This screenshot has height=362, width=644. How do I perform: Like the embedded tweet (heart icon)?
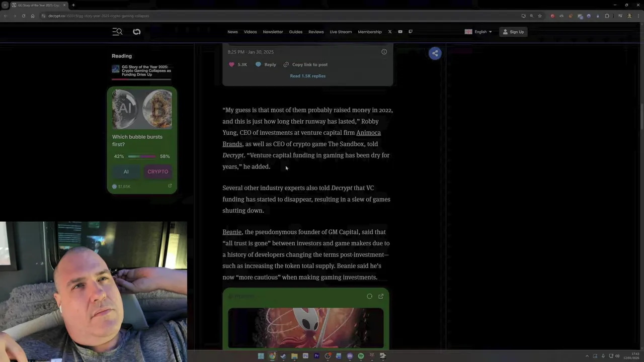point(231,64)
